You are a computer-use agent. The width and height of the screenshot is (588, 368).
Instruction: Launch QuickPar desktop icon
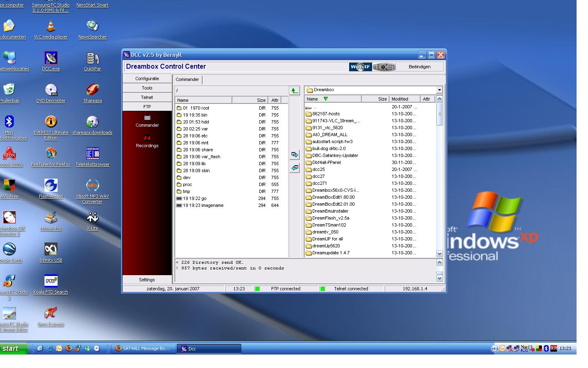click(92, 61)
